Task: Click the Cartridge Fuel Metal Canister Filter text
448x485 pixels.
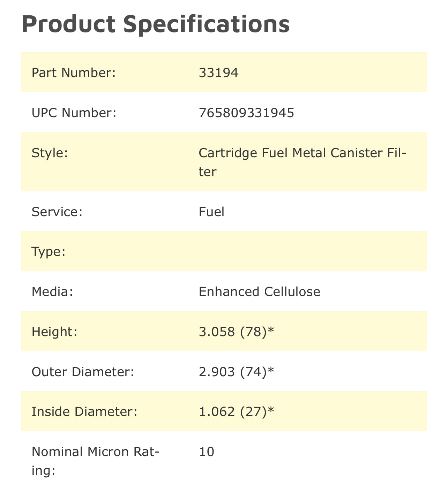Action: coord(302,162)
